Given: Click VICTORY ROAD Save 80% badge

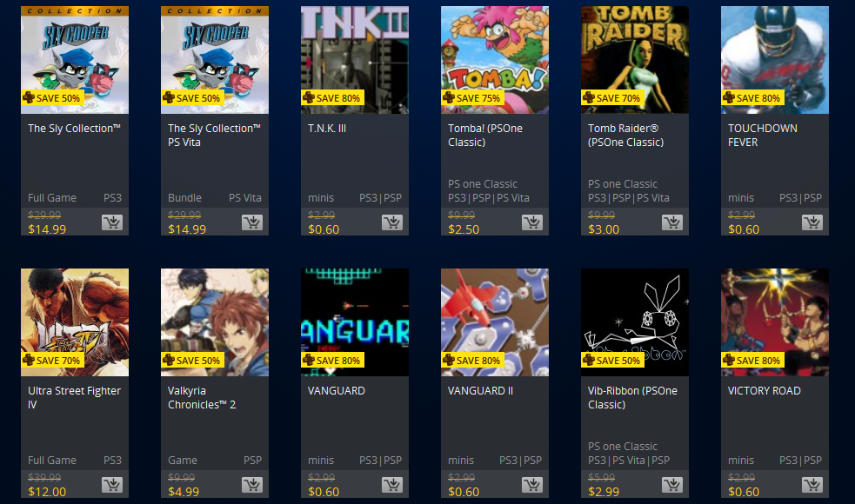Looking at the screenshot, I should click(x=752, y=360).
